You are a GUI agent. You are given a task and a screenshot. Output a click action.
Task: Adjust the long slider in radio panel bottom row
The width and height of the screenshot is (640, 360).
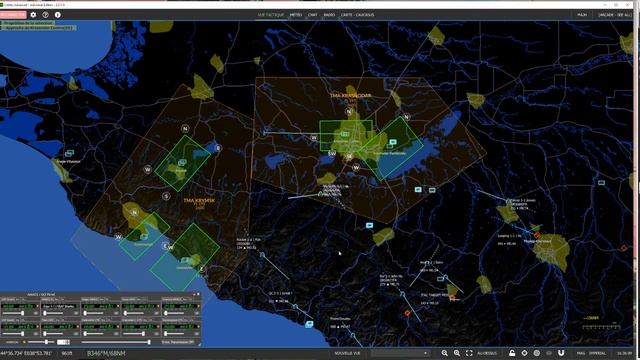coord(116,342)
